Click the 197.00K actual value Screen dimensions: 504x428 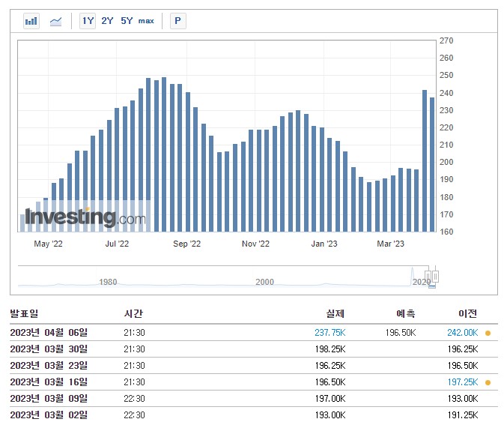click(330, 399)
